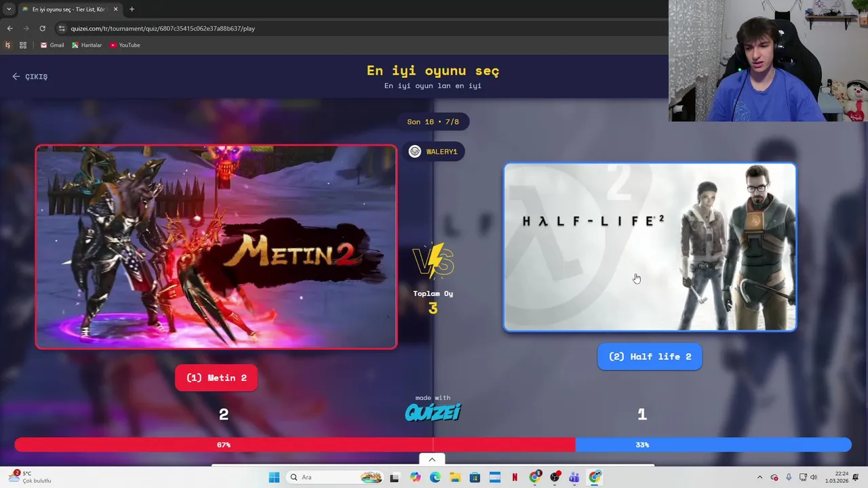Go back with the browser back arrow
Viewport: 868px width, 488px height.
click(9, 28)
